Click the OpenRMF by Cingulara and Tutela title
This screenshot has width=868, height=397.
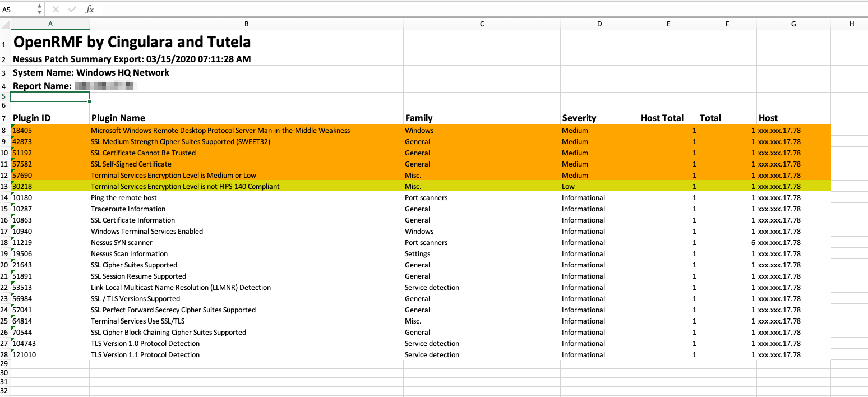click(132, 42)
